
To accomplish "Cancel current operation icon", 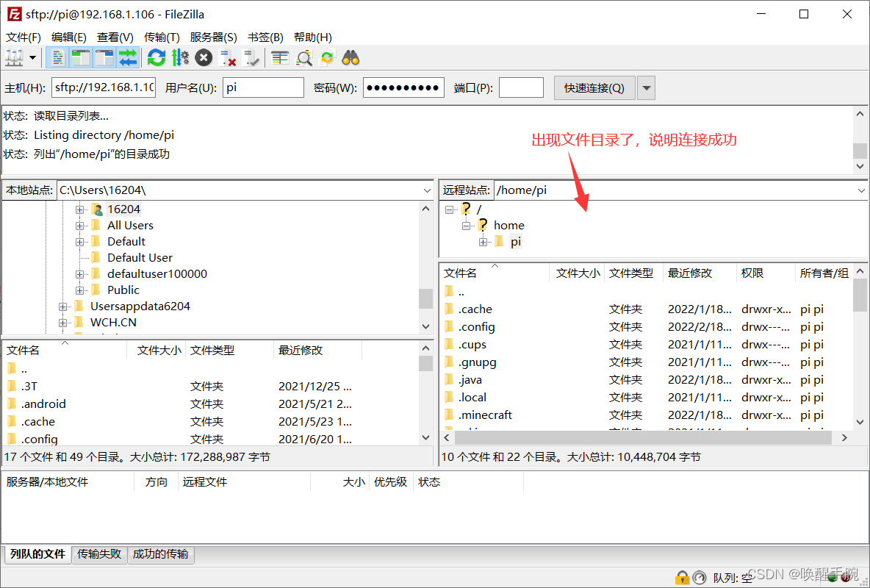I will point(204,58).
